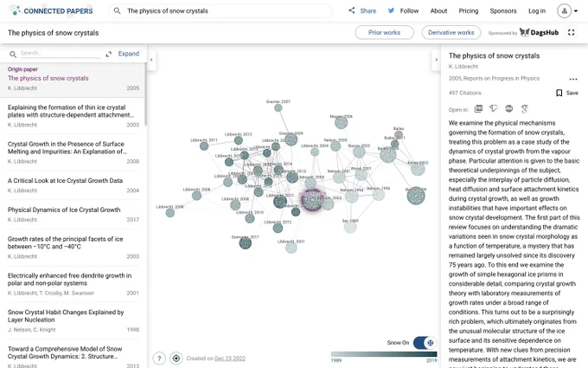The width and height of the screenshot is (588, 368).
Task: Click the magnifier icon in top search bar
Action: pos(117,11)
